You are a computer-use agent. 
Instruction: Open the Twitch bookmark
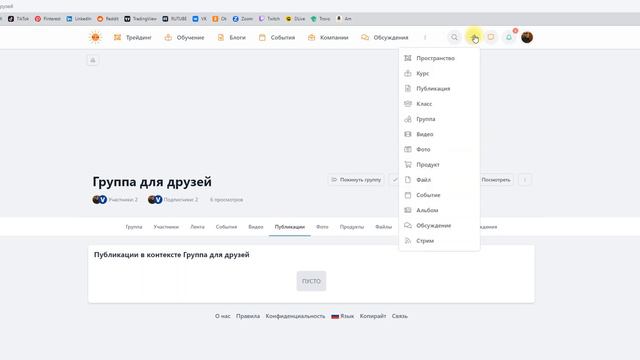pyautogui.click(x=269, y=19)
